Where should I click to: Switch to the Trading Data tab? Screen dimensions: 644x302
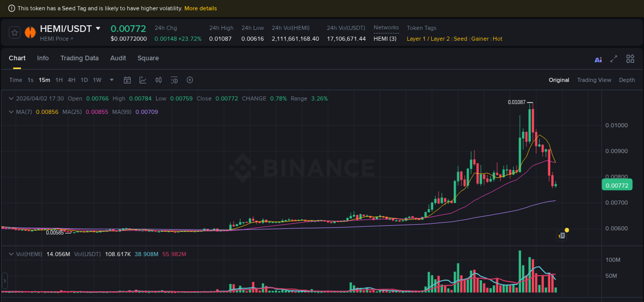(79, 58)
